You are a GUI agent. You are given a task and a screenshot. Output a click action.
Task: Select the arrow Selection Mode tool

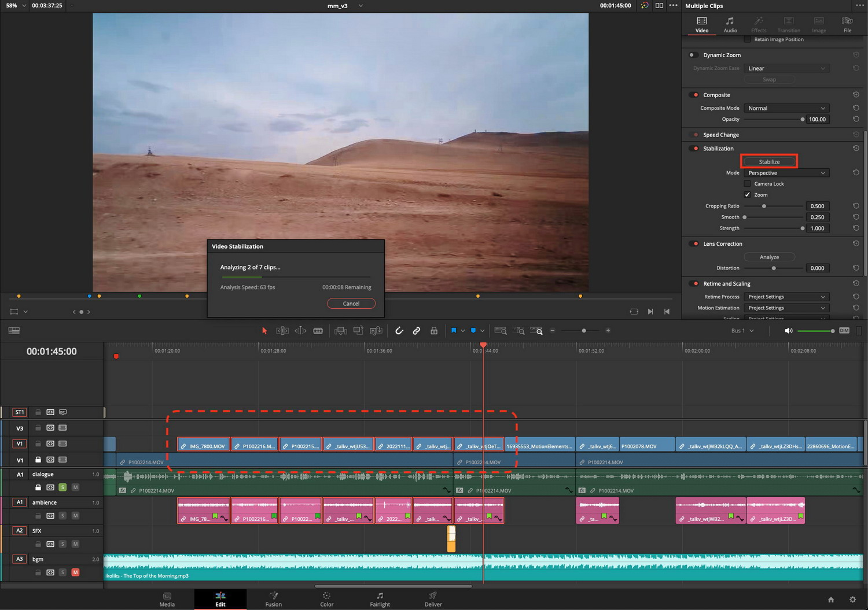point(264,331)
